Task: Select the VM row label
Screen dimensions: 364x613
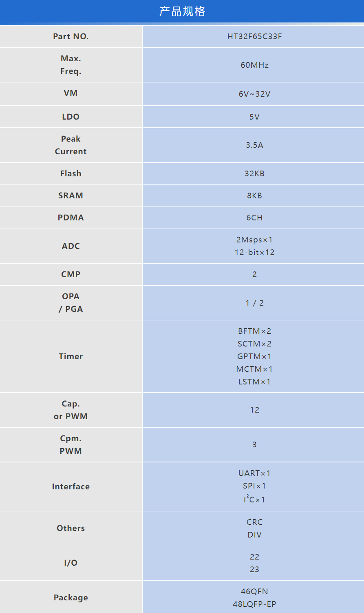Action: click(71, 93)
